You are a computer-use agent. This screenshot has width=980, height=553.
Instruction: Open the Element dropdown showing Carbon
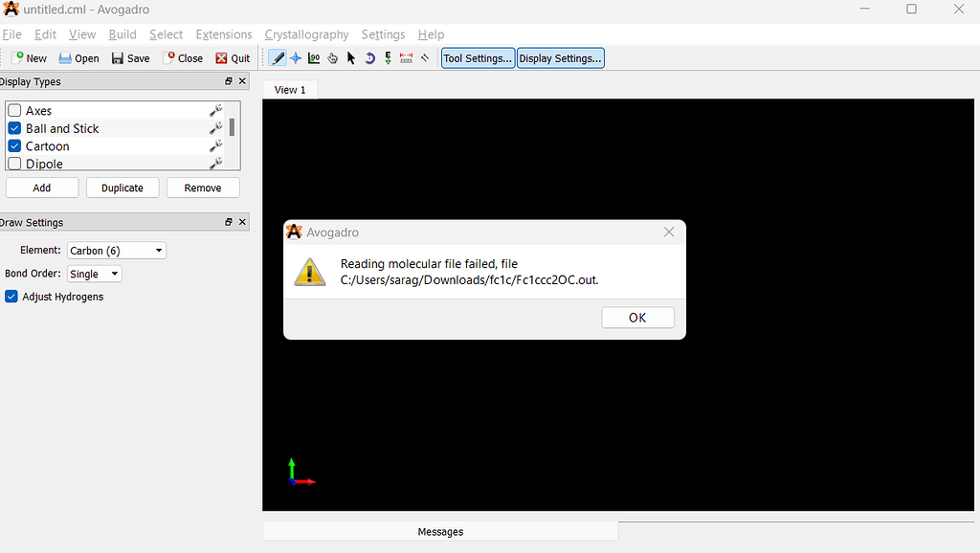point(116,250)
